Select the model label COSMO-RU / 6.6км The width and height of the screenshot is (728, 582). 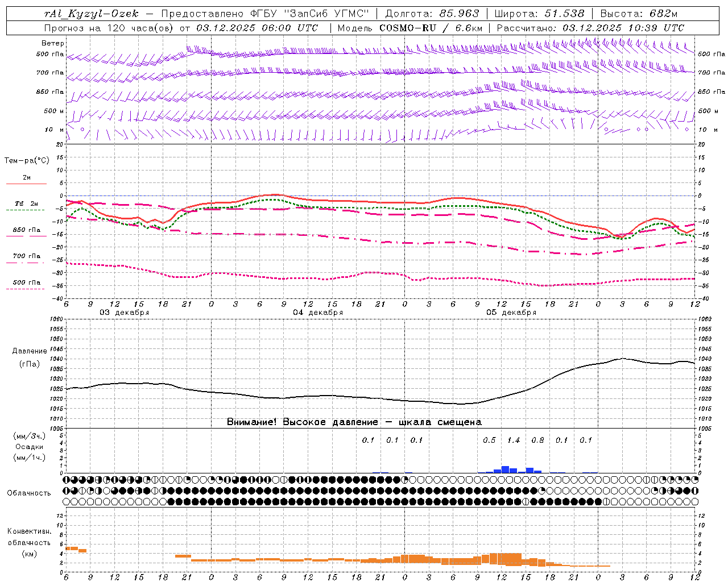[x=431, y=28]
